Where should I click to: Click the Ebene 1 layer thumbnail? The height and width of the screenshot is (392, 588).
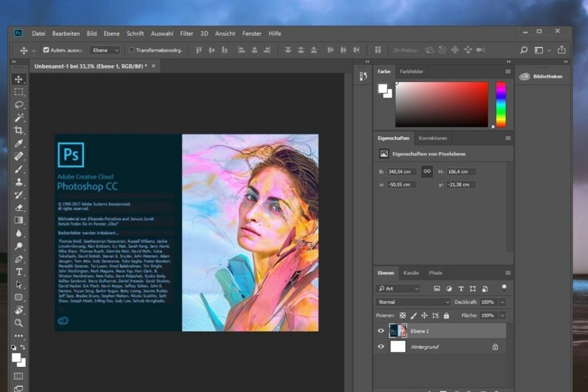pos(398,331)
